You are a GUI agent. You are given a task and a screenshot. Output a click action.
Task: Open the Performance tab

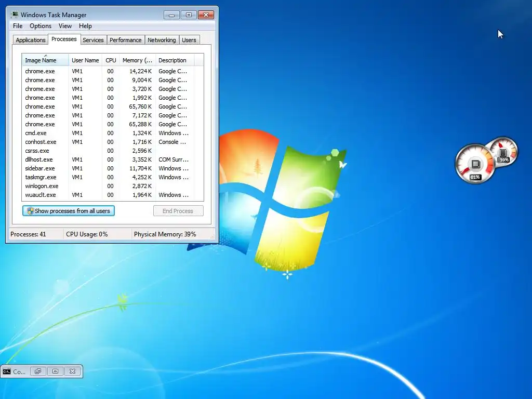126,40
